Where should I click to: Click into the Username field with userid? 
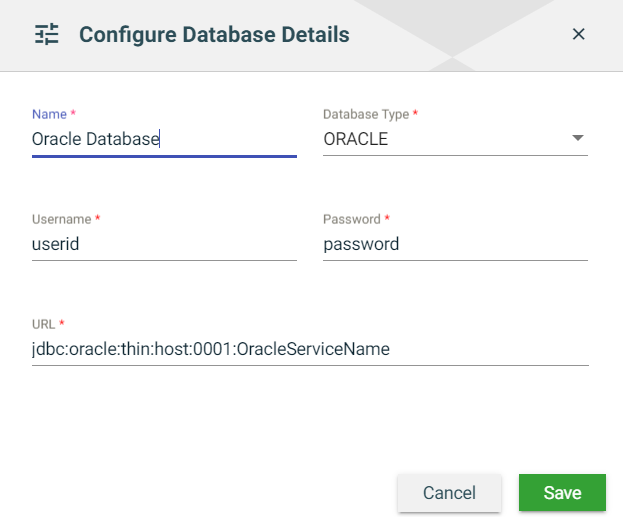164,244
